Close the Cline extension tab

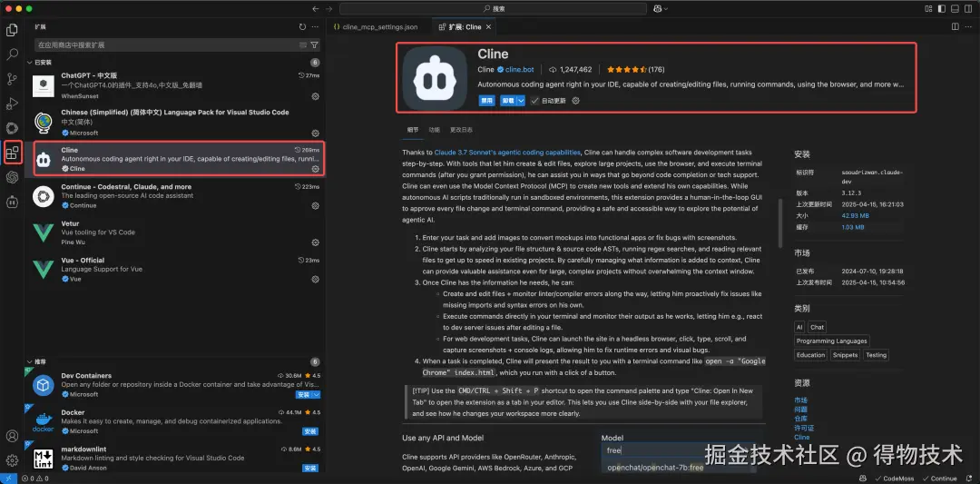pos(489,27)
